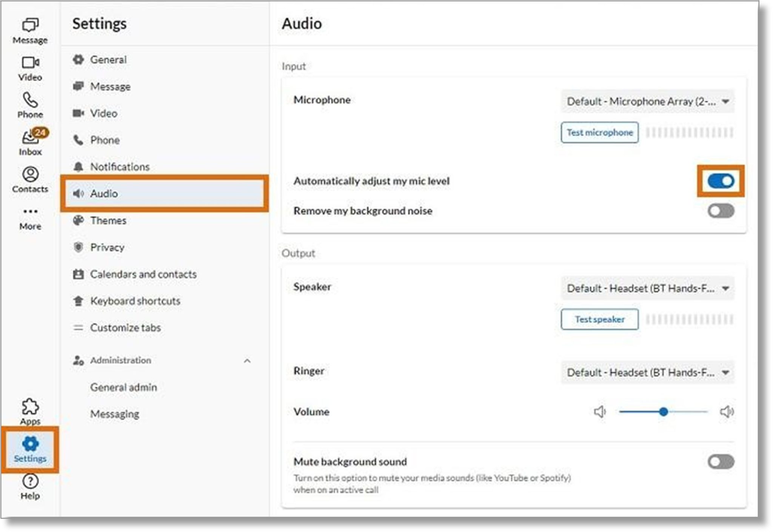Open Keyboard shortcuts settings
This screenshot has width=773, height=532.
164,301
